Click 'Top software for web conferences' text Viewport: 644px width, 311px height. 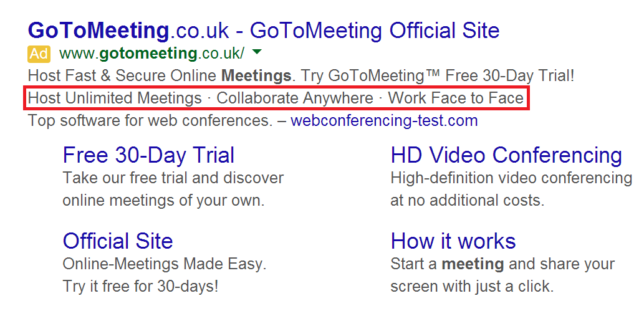click(150, 120)
